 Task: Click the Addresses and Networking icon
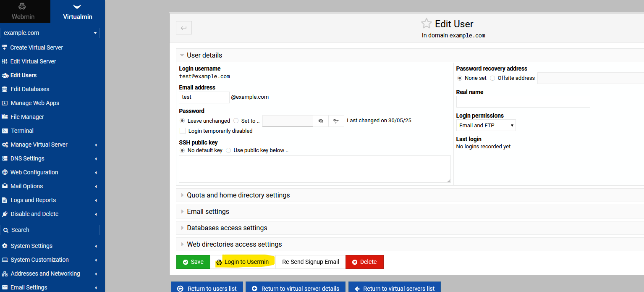(x=5, y=274)
